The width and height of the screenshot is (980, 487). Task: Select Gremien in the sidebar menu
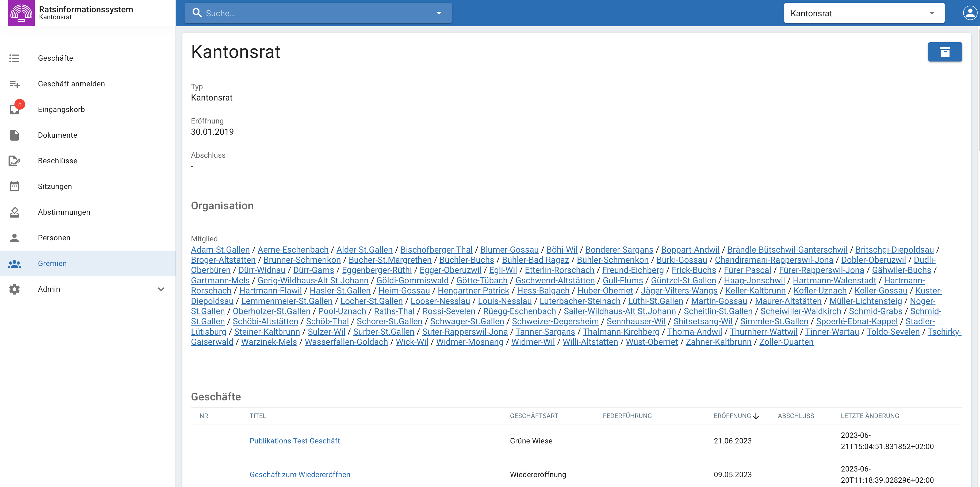coord(52,264)
